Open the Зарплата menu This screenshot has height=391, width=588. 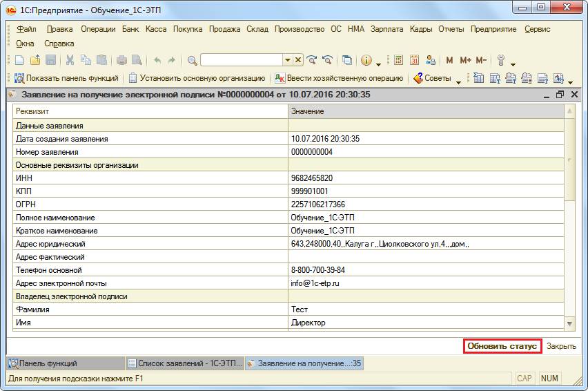(386, 29)
